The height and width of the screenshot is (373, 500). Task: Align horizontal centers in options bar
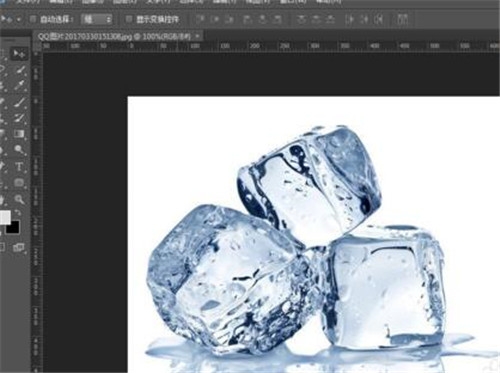click(x=263, y=19)
